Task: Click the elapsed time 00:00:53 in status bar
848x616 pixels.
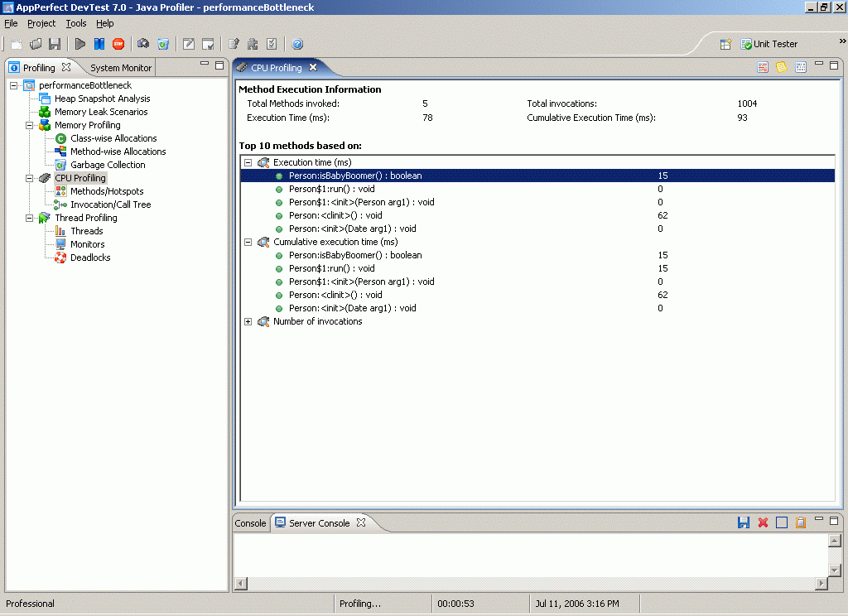Action: point(455,604)
